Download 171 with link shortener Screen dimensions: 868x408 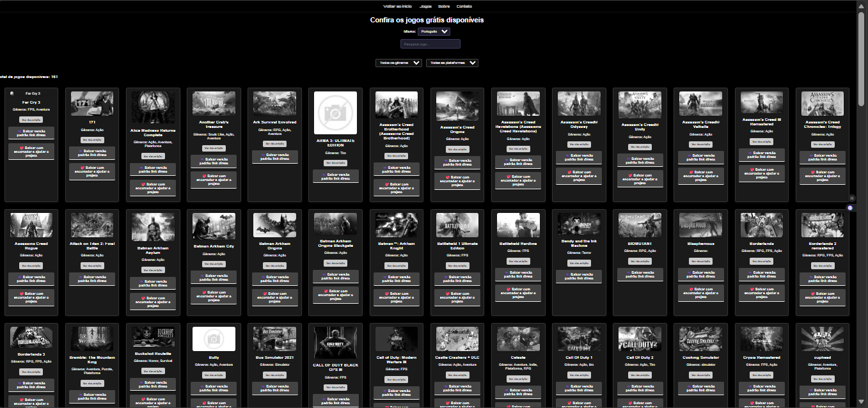pyautogui.click(x=92, y=171)
